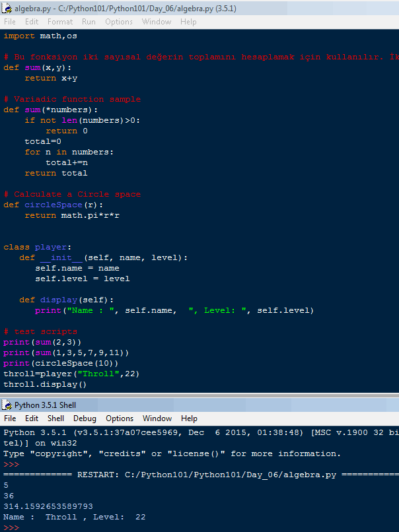Click the 'return x+y' line
Image resolution: width=399 pixels, height=532 pixels.
coord(51,78)
